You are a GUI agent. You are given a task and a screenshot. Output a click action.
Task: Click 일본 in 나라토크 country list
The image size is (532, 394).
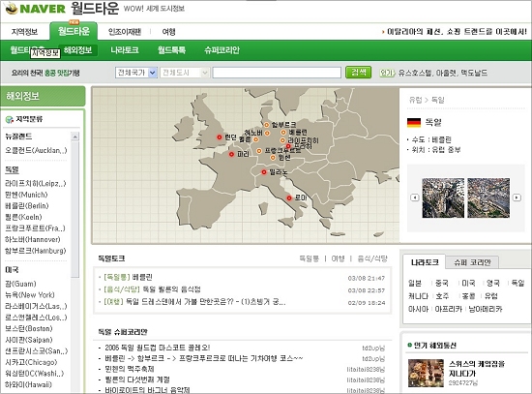pos(415,283)
